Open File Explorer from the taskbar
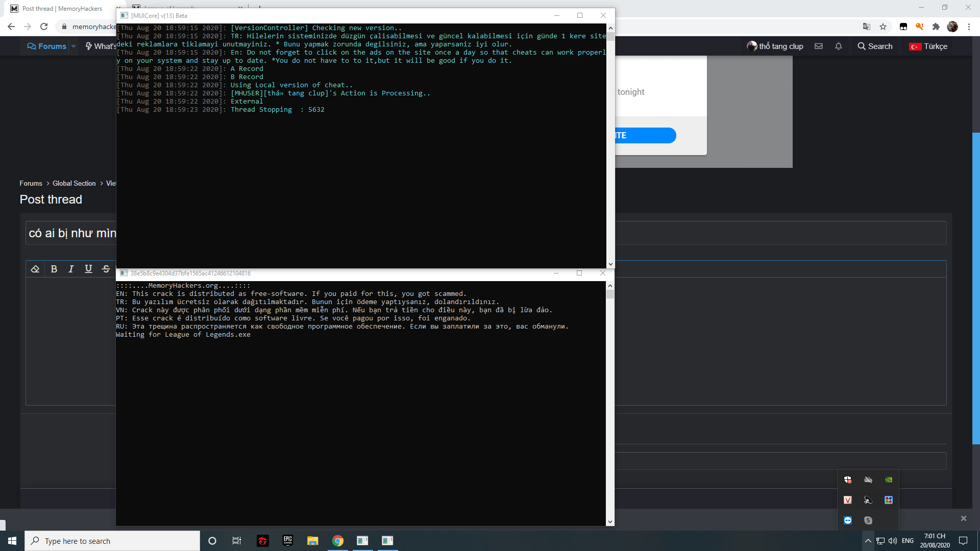 coord(312,541)
